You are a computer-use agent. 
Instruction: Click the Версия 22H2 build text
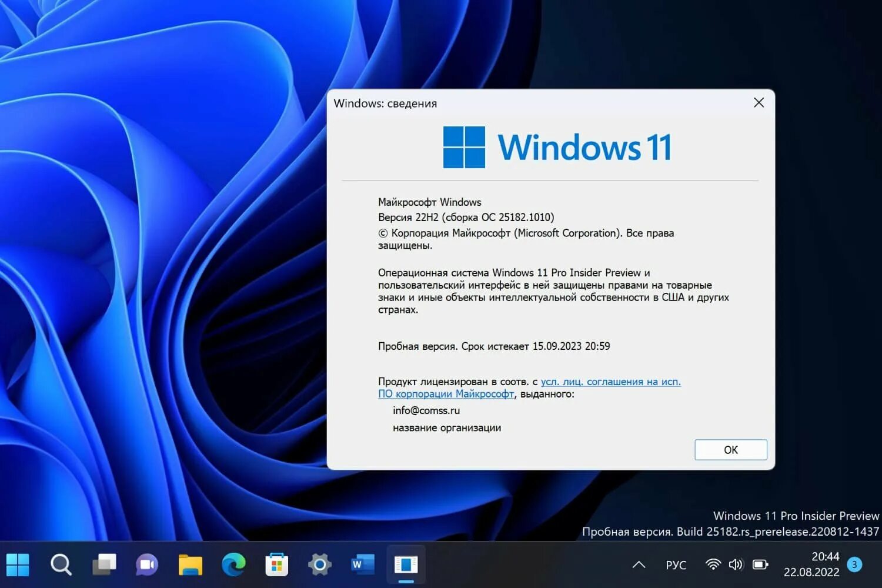point(466,218)
